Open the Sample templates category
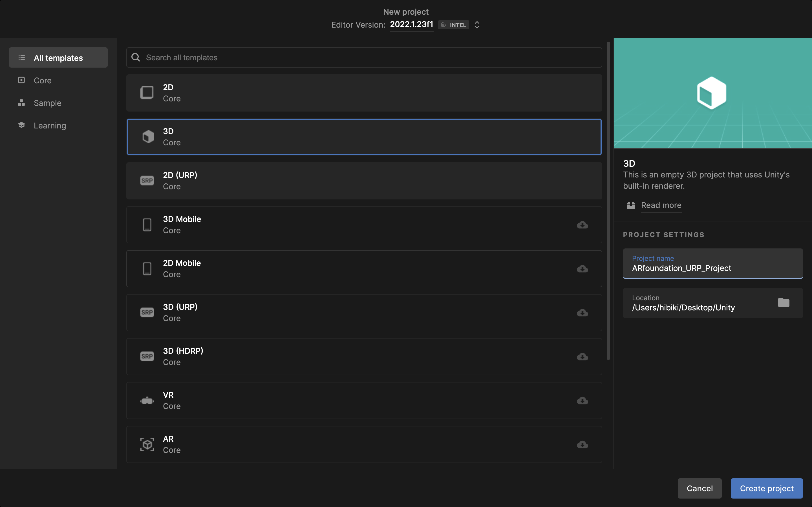Viewport: 812px width, 507px height. tap(47, 103)
